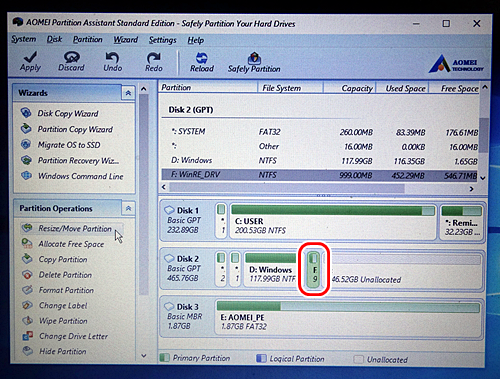Image resolution: width=500 pixels, height=379 pixels.
Task: Click the partition list down arrow
Action: pos(482,178)
